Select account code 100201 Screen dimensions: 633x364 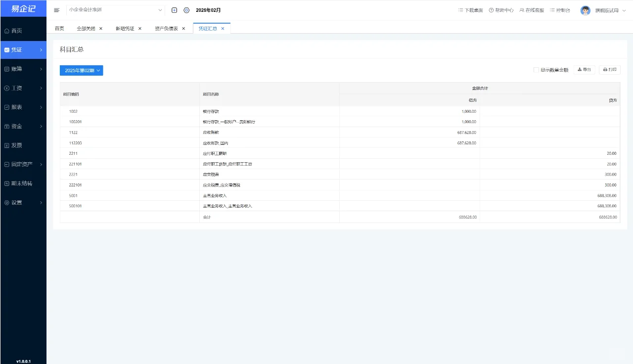[76, 122]
